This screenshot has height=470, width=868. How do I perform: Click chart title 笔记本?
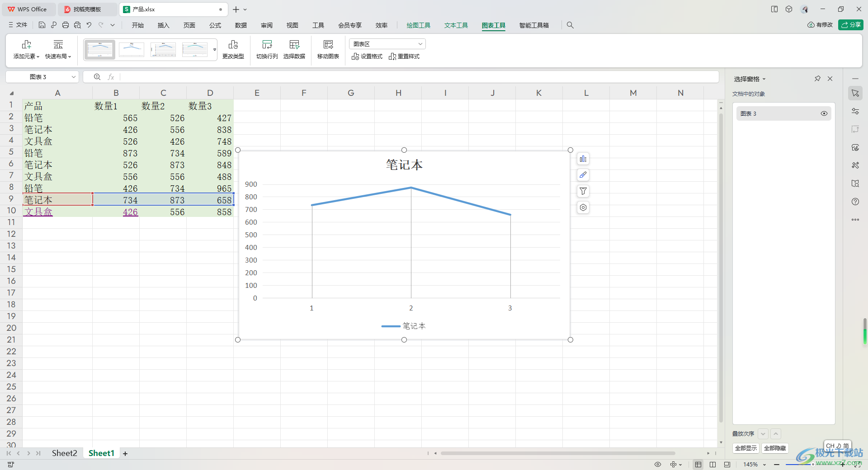pyautogui.click(x=404, y=165)
